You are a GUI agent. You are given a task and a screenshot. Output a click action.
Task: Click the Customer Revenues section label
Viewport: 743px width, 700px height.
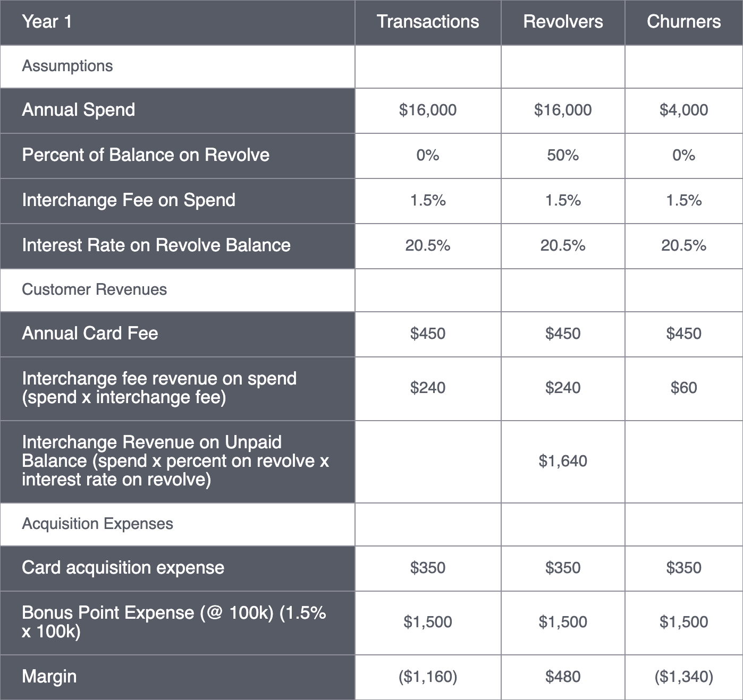point(95,289)
